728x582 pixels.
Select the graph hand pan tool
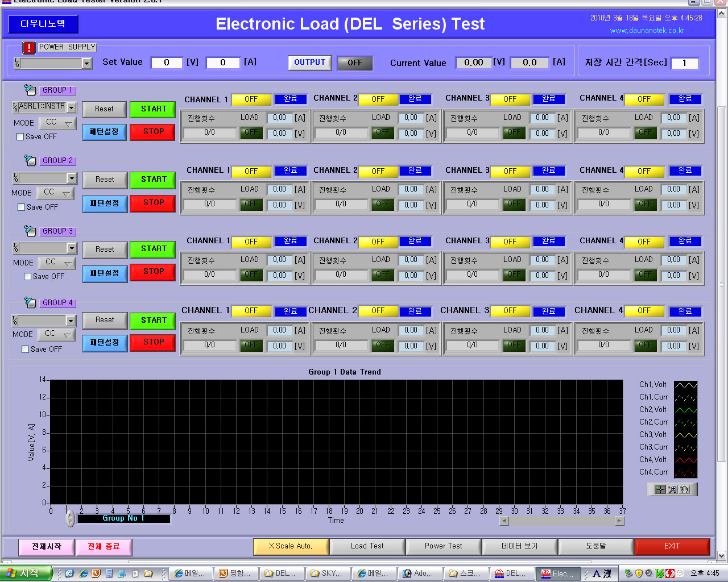point(684,489)
